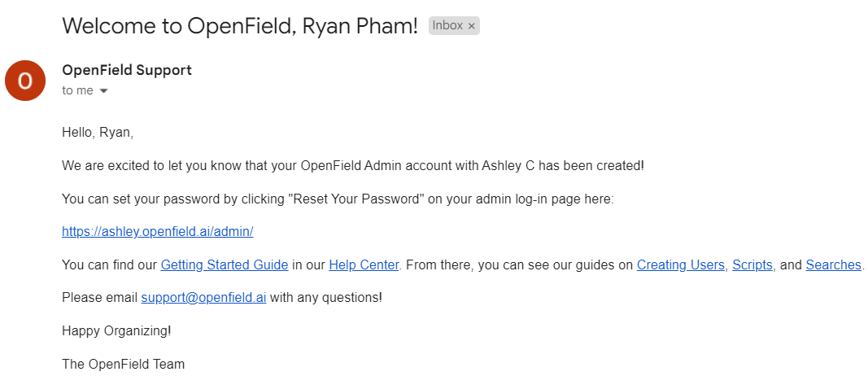Expand recipient details arrow beside "to me"
The width and height of the screenshot is (868, 376).
point(103,91)
